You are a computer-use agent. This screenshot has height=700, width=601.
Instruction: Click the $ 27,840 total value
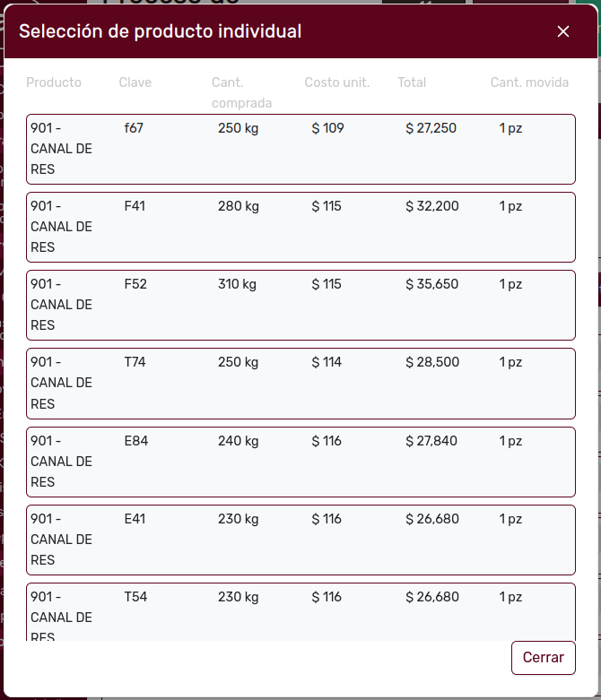coord(431,441)
